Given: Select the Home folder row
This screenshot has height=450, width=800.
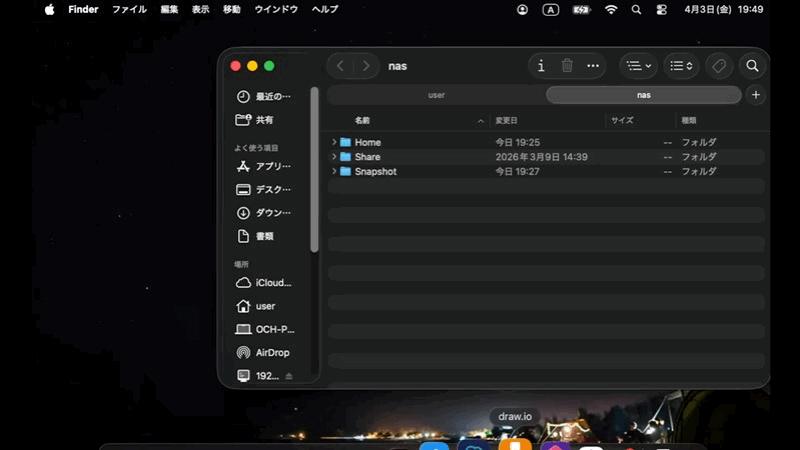Looking at the screenshot, I should coord(546,142).
